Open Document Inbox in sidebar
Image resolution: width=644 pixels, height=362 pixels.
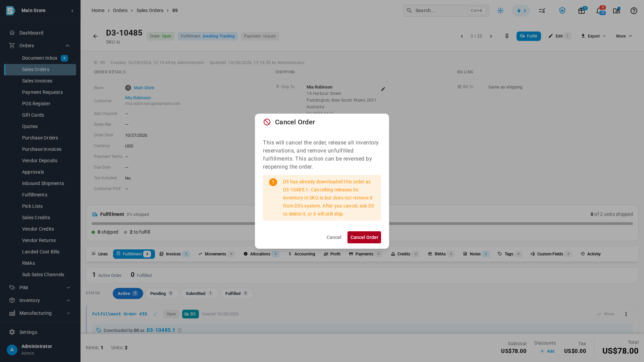[40, 58]
